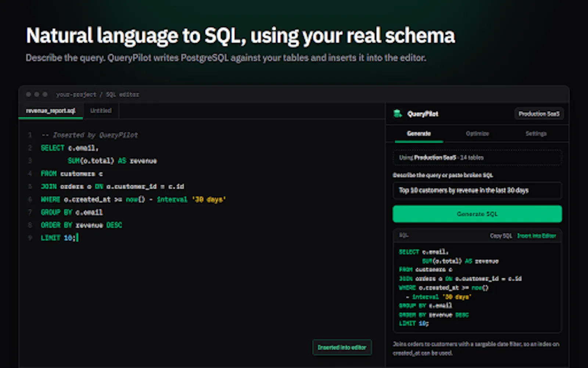This screenshot has width=588, height=368.
Task: Open the Optimize tab
Action: (x=477, y=134)
